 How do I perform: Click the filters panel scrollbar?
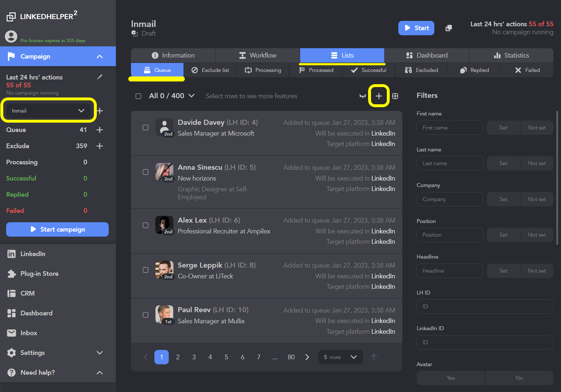pyautogui.click(x=557, y=178)
